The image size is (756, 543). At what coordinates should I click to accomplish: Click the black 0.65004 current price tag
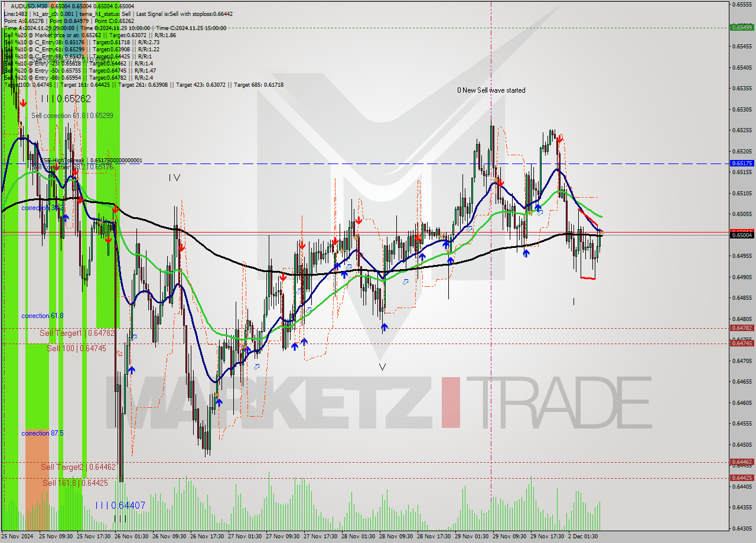[742, 235]
